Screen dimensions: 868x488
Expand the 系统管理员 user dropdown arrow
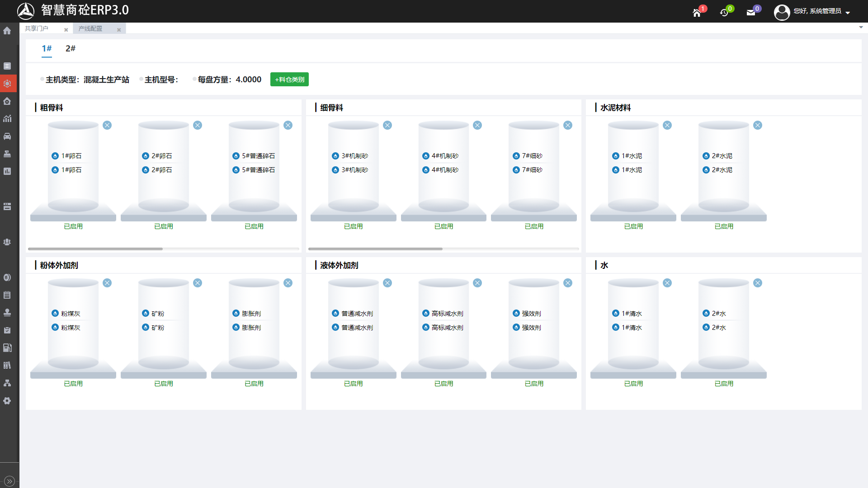pos(848,13)
